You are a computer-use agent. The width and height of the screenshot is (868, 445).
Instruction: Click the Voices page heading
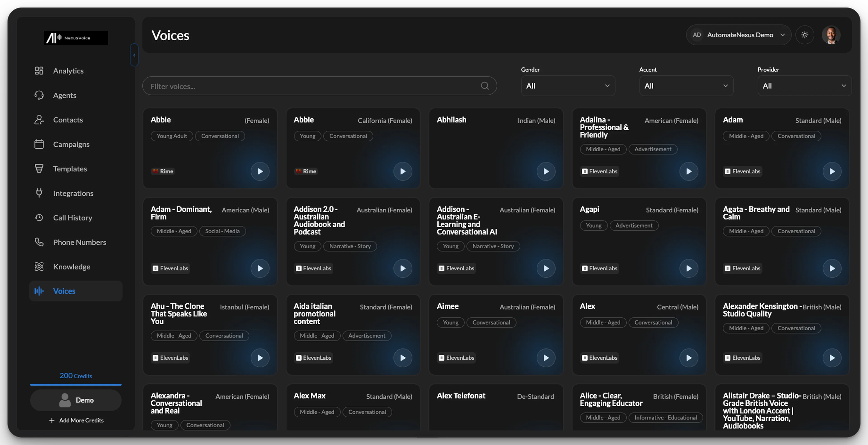(170, 35)
